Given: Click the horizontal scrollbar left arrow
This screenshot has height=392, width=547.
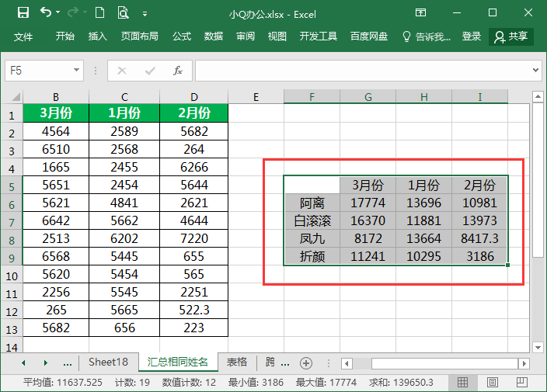Looking at the screenshot, I should (347, 364).
